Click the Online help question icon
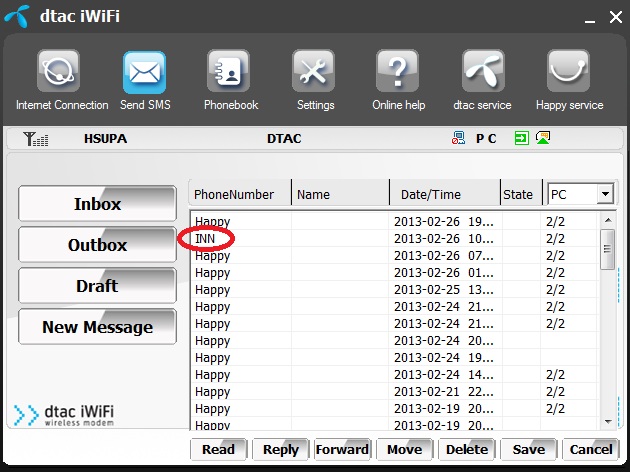 [x=398, y=72]
